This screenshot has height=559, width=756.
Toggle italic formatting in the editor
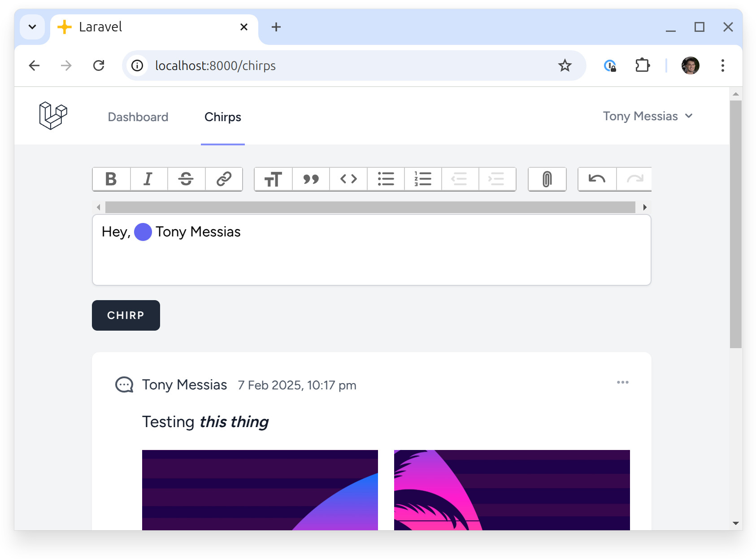[148, 179]
